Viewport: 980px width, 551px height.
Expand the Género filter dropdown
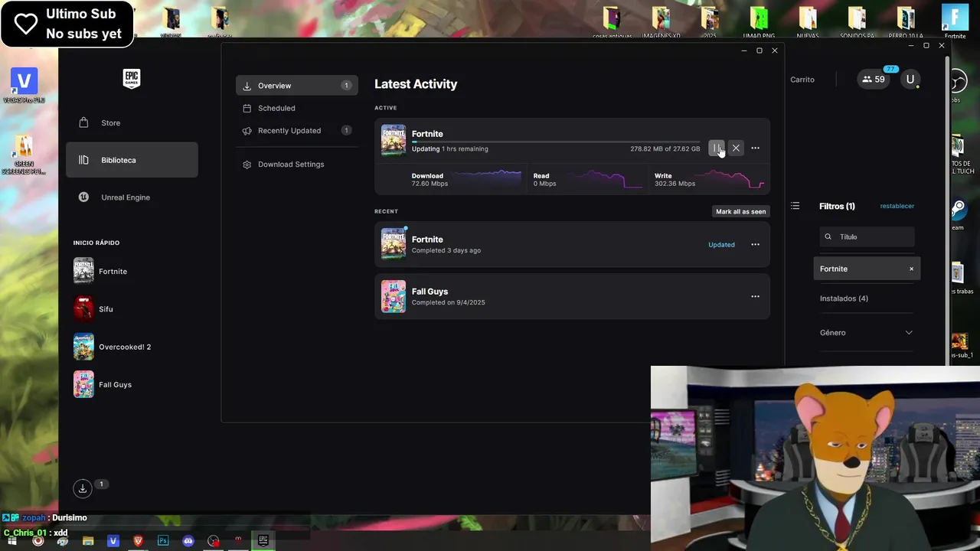[867, 333]
